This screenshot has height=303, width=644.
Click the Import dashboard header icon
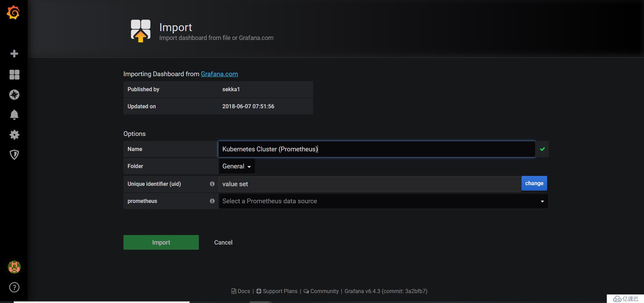point(141,31)
